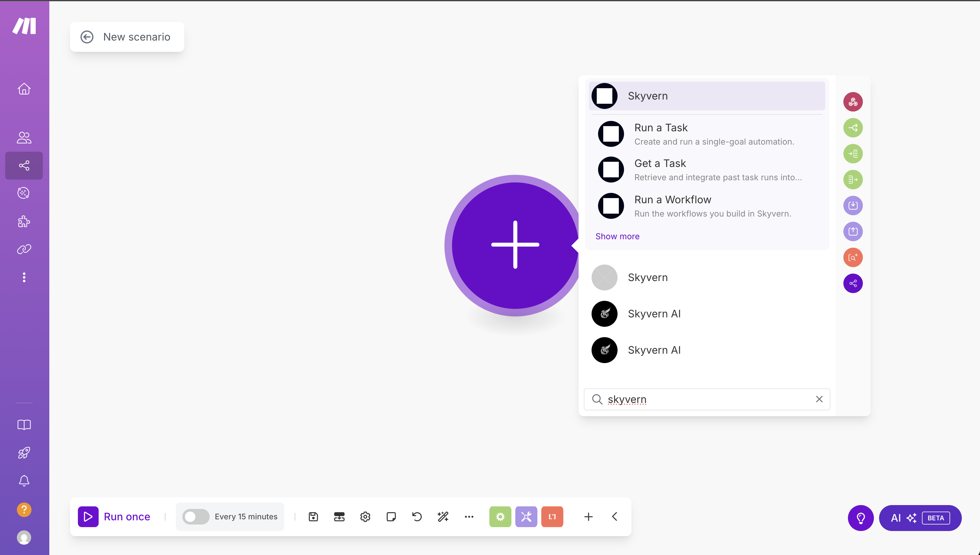The height and width of the screenshot is (555, 980).
Task: Open the Connections chain-link icon
Action: click(24, 249)
